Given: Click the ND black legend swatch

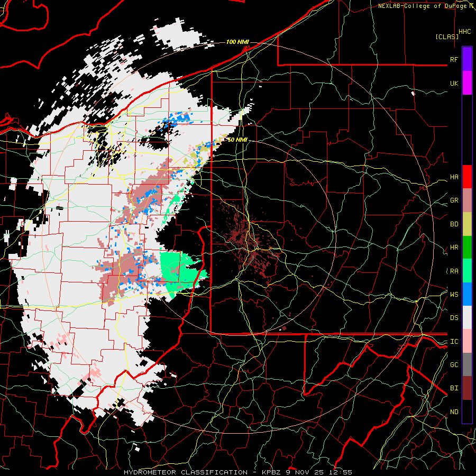Looking at the screenshot, I should (467, 411).
